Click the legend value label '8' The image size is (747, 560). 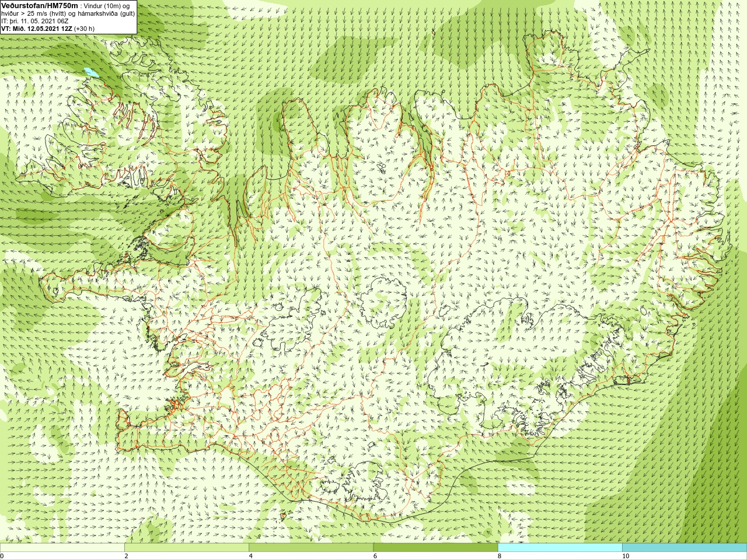(499, 556)
